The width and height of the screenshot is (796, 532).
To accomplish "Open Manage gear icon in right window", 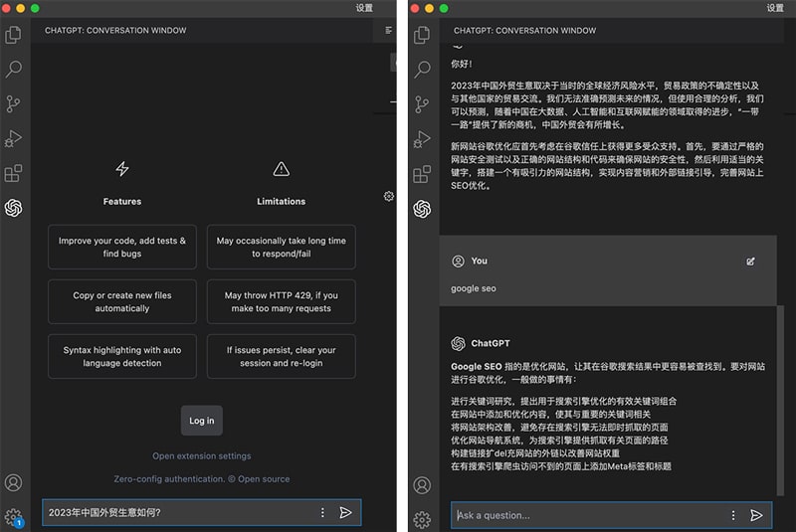I will [422, 519].
